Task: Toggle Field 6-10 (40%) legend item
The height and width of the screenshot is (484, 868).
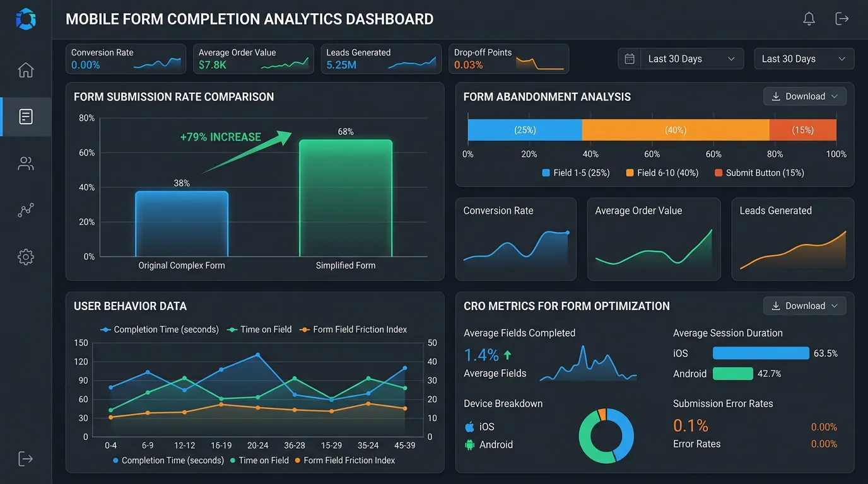Action: [x=662, y=173]
